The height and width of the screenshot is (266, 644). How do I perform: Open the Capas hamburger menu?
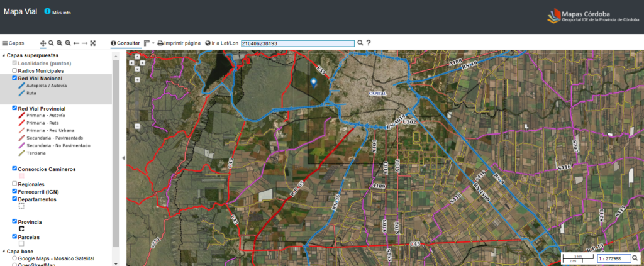13,43
